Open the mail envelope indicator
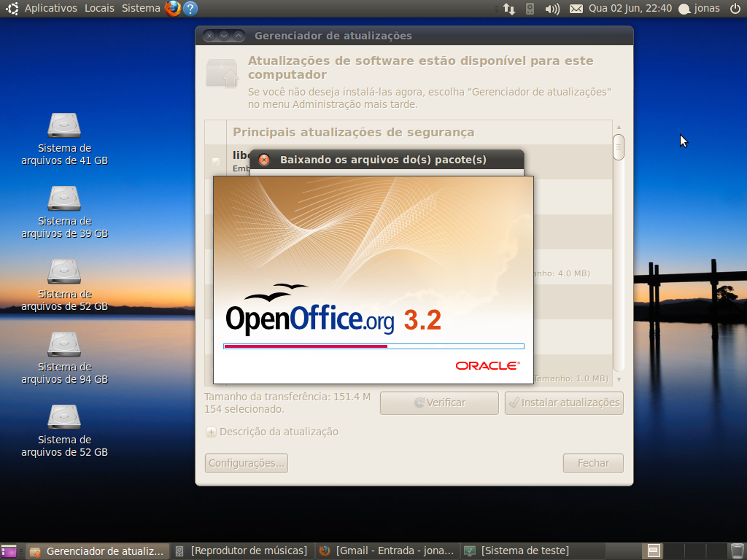The height and width of the screenshot is (560, 747). coord(576,9)
